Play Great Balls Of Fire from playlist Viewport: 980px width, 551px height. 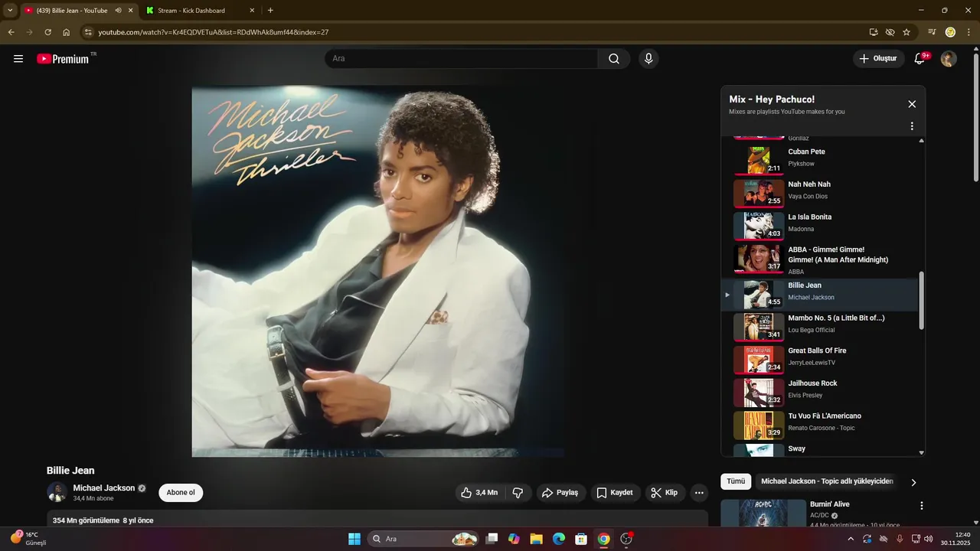coord(820,360)
